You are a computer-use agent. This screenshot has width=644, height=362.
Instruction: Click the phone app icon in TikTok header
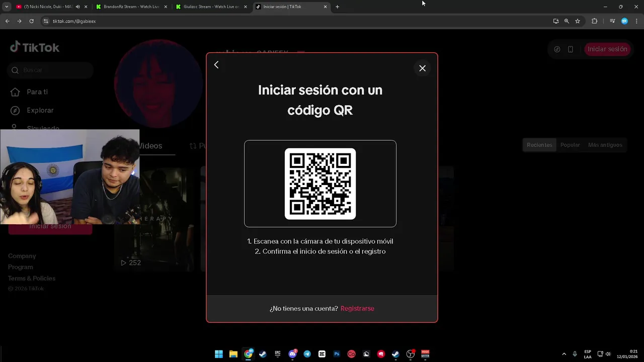click(571, 49)
